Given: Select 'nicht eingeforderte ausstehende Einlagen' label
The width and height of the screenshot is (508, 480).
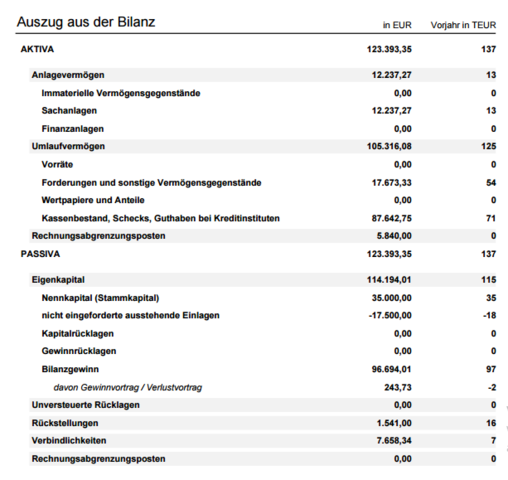Looking at the screenshot, I should pos(130,316).
